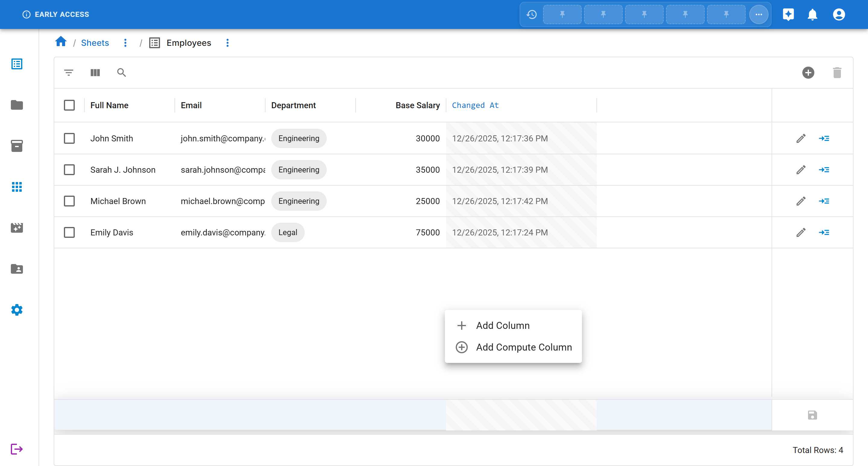The image size is (868, 466).
Task: Choose Add Column from the menu
Action: point(502,325)
